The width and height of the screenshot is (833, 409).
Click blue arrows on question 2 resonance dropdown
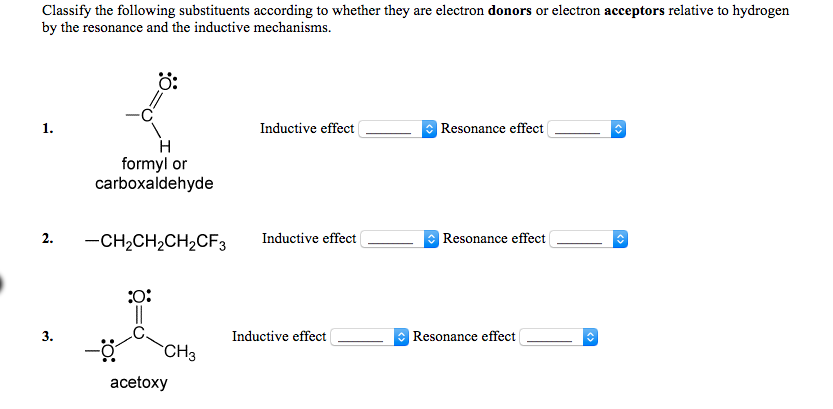coord(620,239)
